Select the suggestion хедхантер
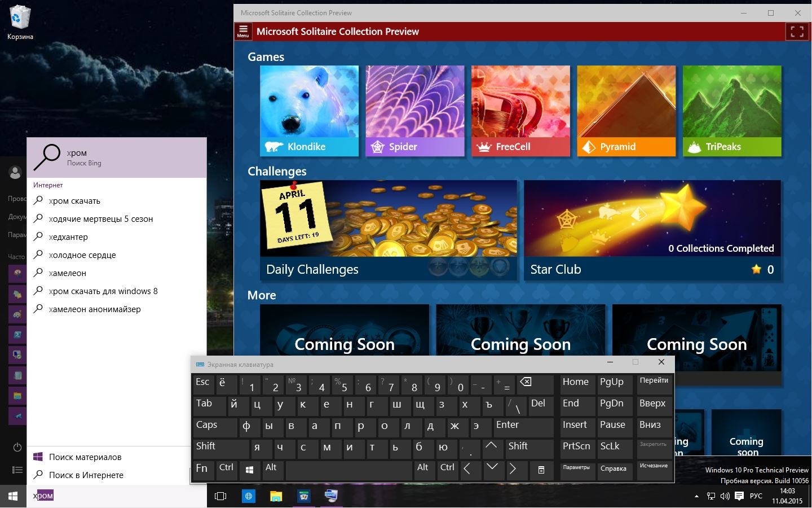The width and height of the screenshot is (812, 508). point(117,237)
